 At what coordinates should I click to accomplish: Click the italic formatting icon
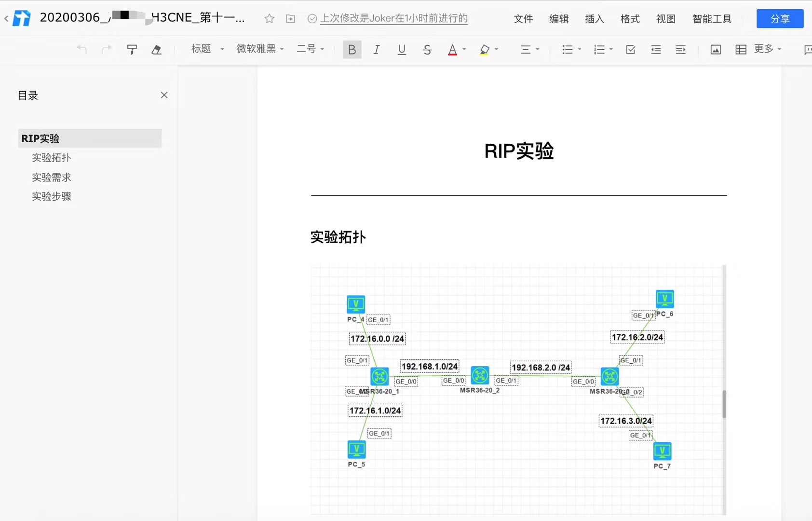click(377, 49)
